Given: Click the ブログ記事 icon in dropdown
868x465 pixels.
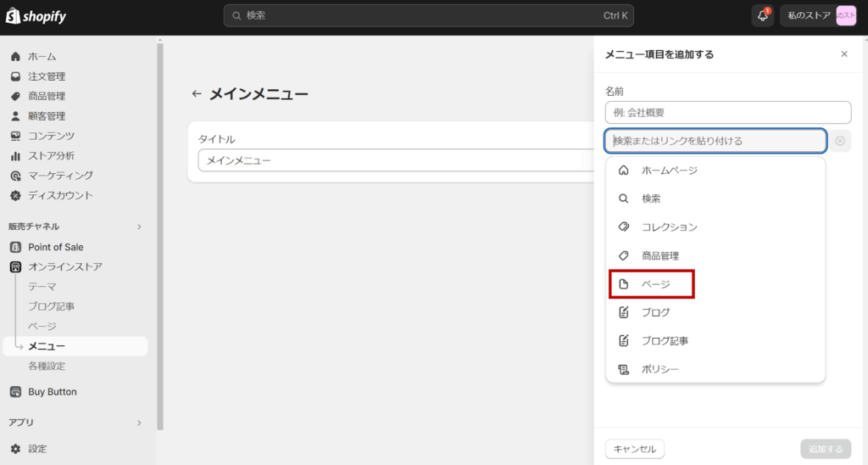Looking at the screenshot, I should point(624,340).
